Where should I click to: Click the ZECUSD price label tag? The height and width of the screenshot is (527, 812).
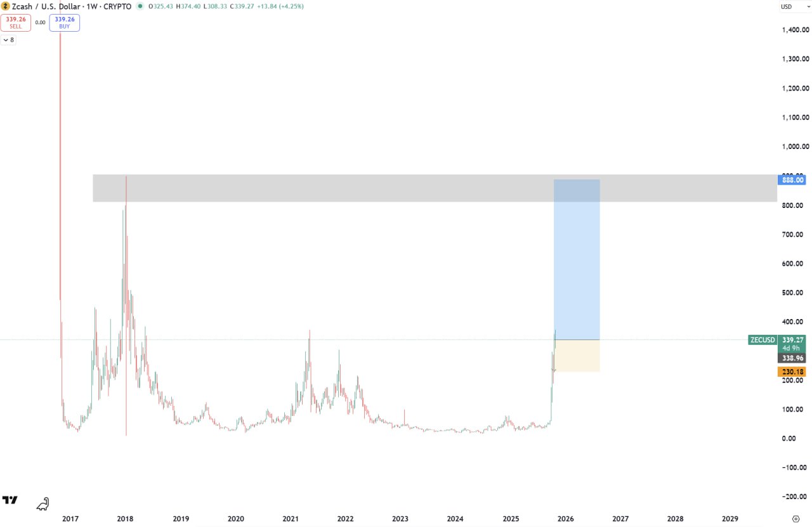click(x=762, y=340)
